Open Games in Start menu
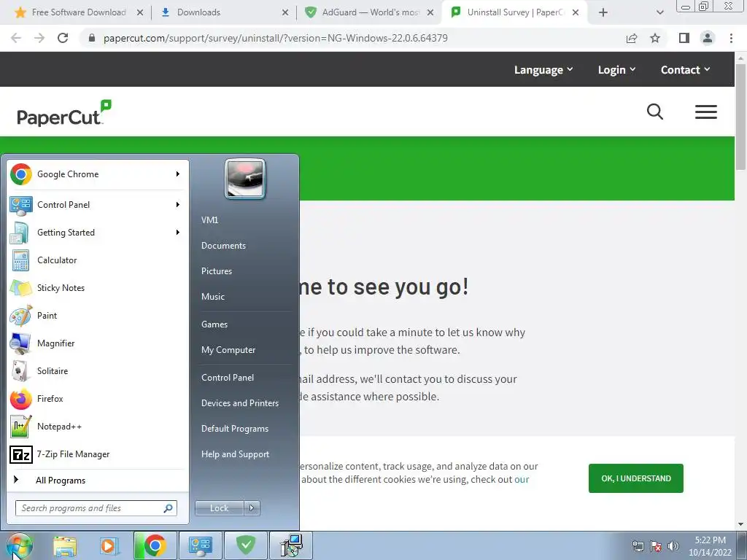This screenshot has height=560, width=747. (x=214, y=324)
